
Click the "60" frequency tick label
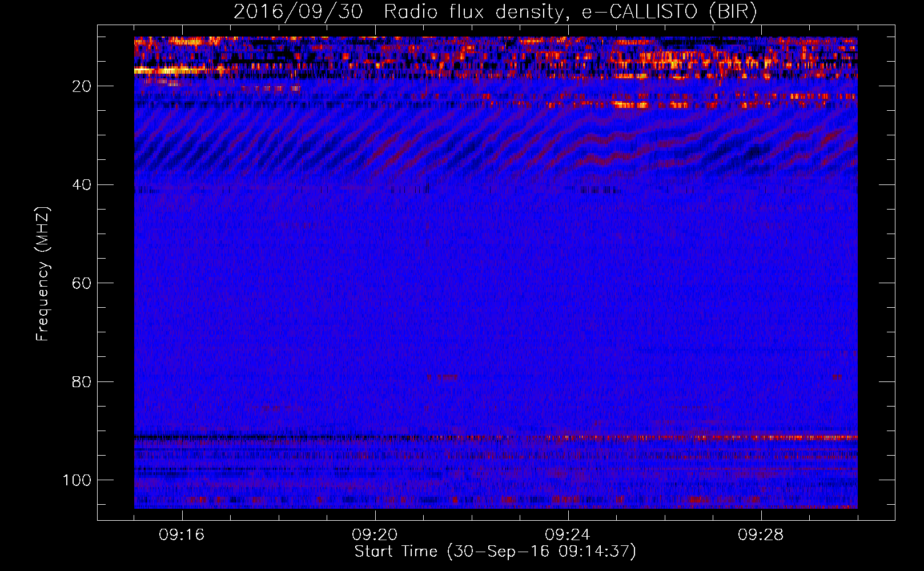pos(82,283)
